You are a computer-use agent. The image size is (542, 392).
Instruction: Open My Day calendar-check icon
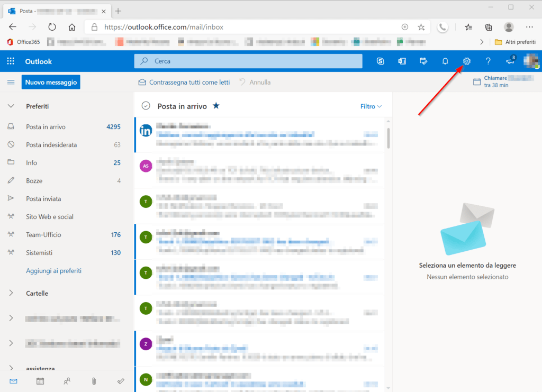click(x=423, y=61)
